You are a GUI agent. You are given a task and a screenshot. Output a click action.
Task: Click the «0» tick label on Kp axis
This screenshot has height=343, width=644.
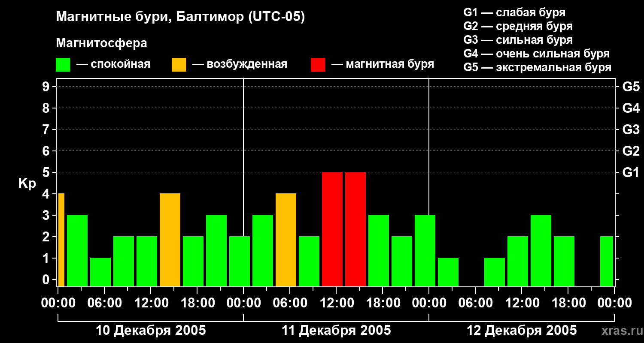click(x=47, y=280)
